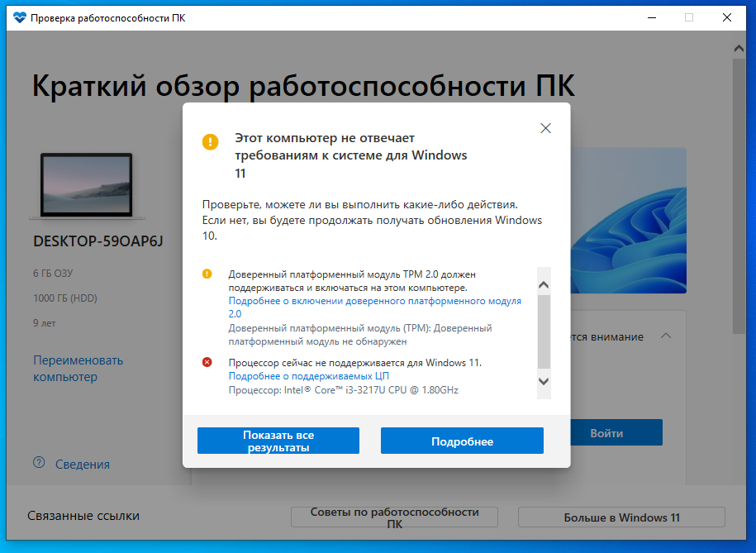Minimize the PC Health Check window
Viewport: 756px width, 553px height.
652,18
